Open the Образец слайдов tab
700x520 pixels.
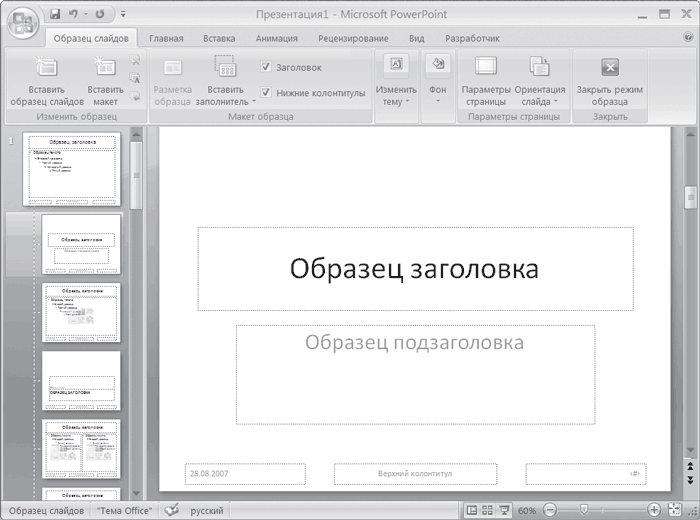[91, 38]
